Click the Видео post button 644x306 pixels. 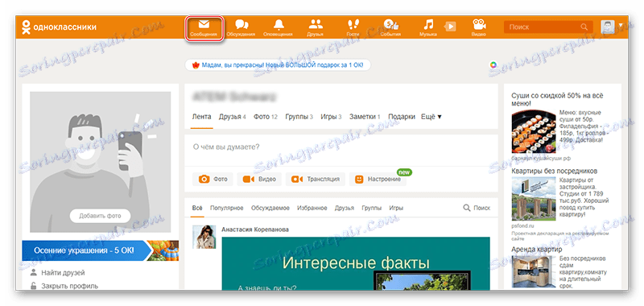[x=258, y=179]
